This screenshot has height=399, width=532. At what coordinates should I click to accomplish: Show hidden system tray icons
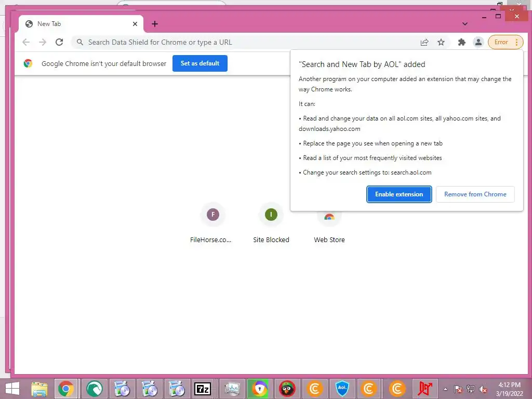[445, 389]
